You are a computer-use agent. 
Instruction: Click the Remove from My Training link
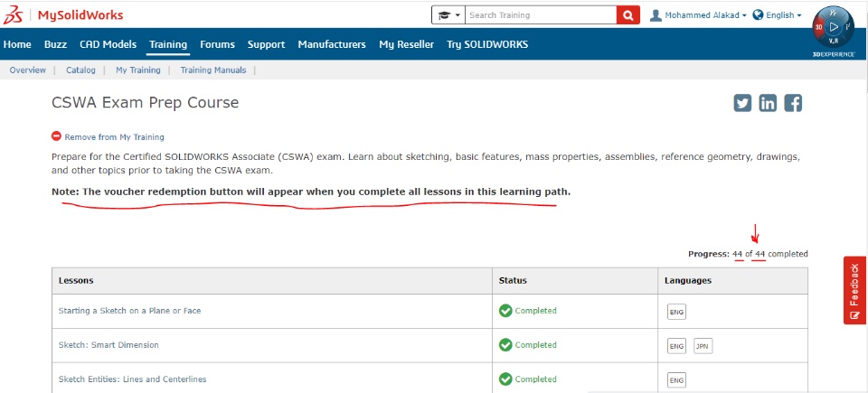[x=114, y=136]
